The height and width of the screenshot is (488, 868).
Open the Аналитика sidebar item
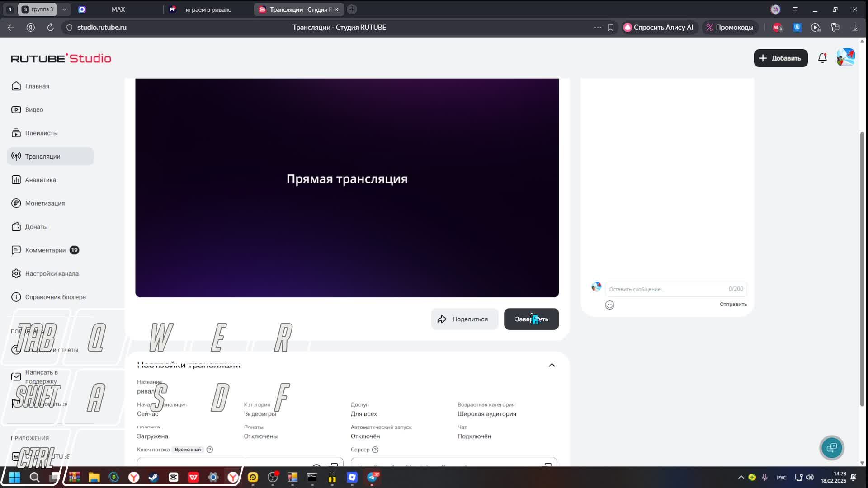click(x=41, y=179)
